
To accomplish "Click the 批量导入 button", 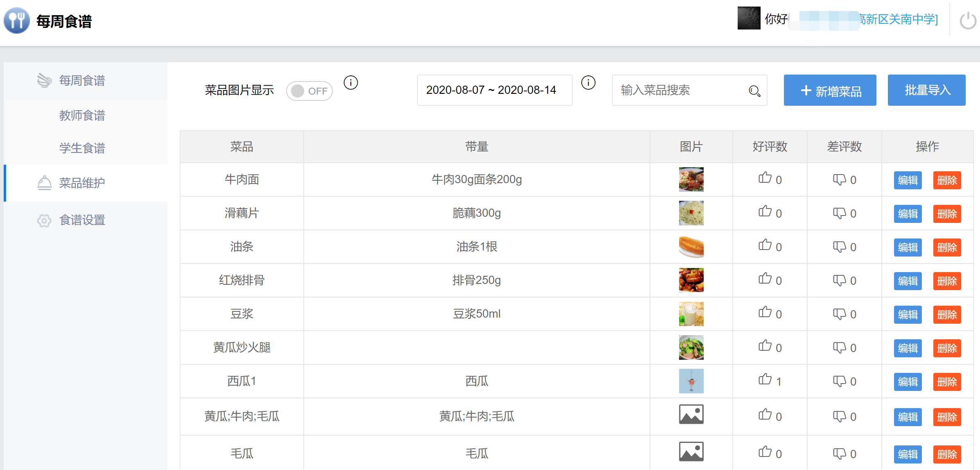I will (x=926, y=90).
